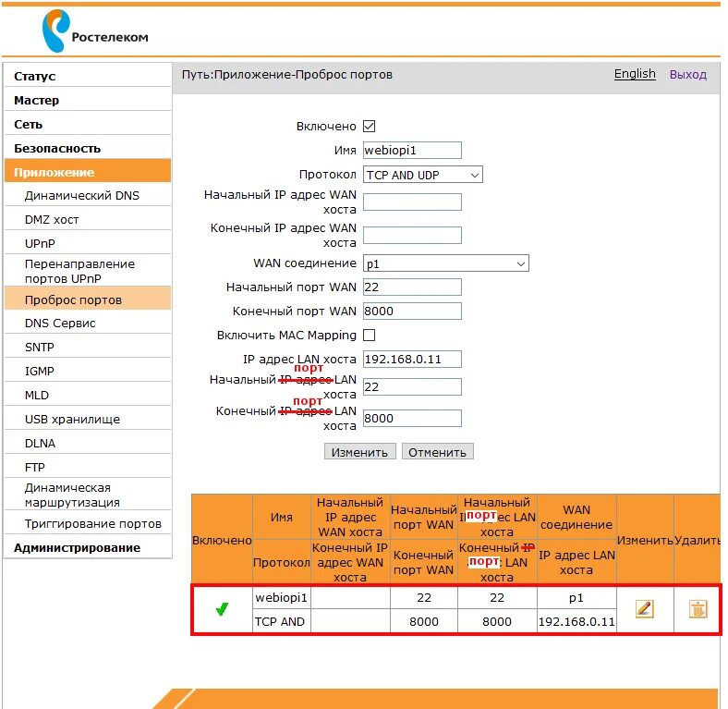
Task: Click the Ростелеком logo
Action: 95,31
